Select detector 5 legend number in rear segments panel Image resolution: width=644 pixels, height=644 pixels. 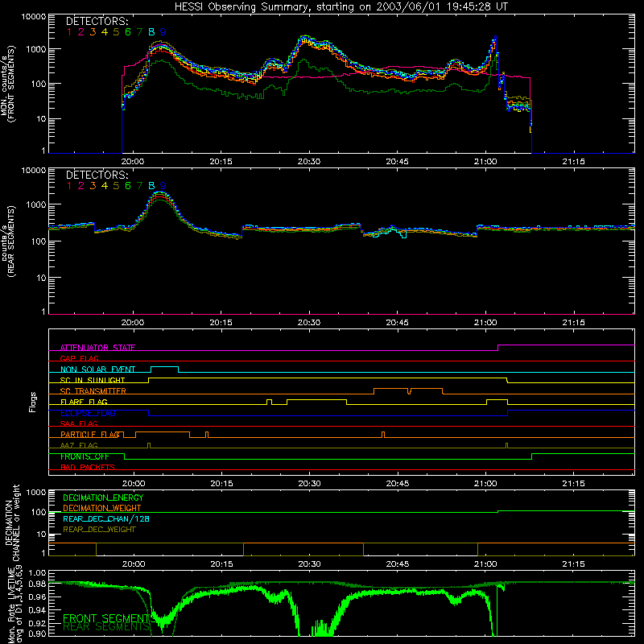click(x=116, y=186)
